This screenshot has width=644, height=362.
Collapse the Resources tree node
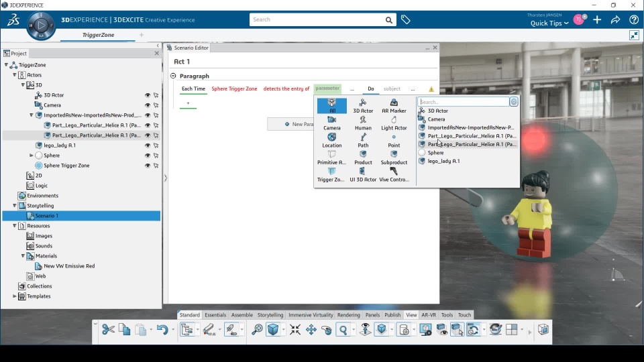tap(15, 226)
